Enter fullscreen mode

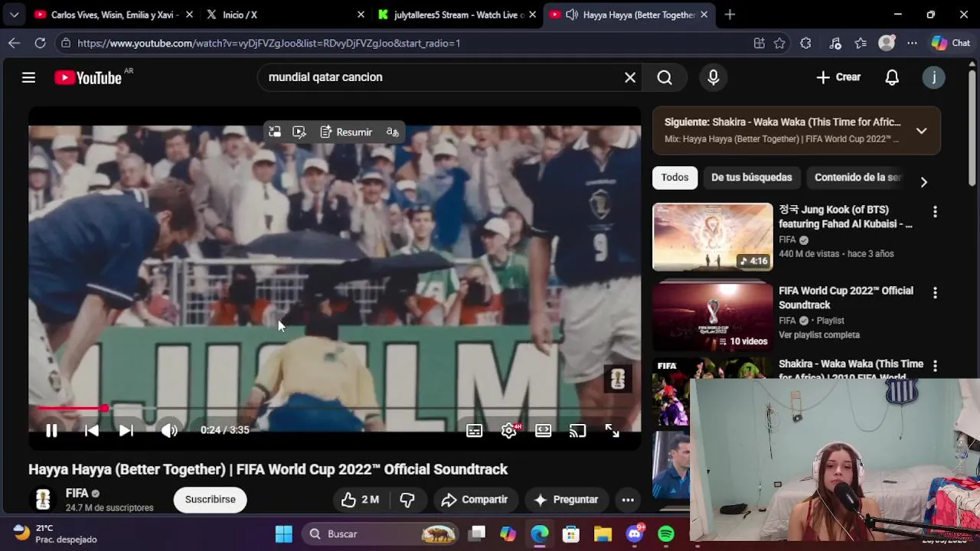(612, 431)
